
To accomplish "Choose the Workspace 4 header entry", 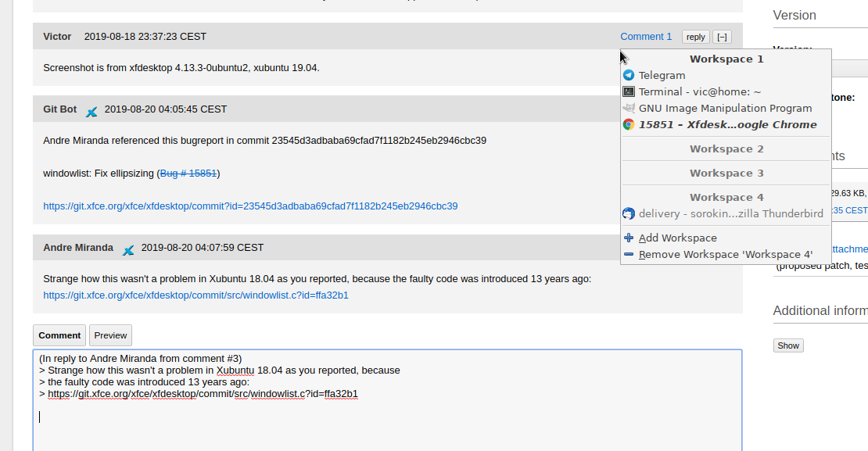I will coord(726,197).
